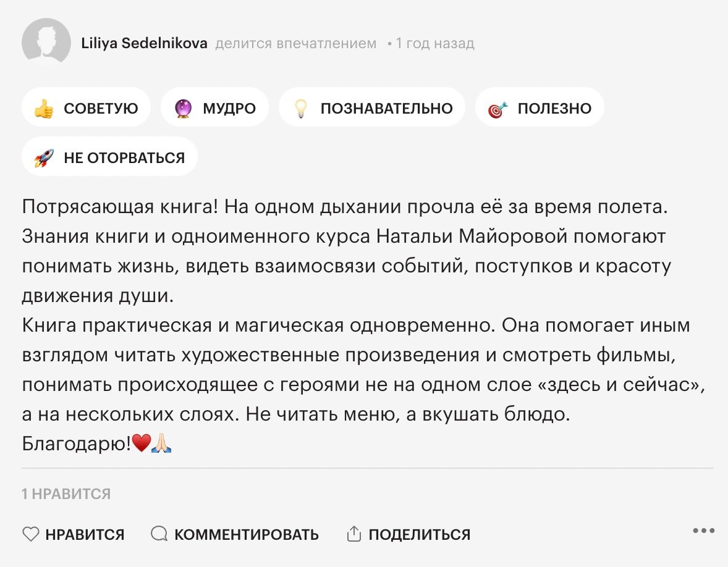
Task: Select the СОВЕТУЮ tag label
Action: coord(101,109)
